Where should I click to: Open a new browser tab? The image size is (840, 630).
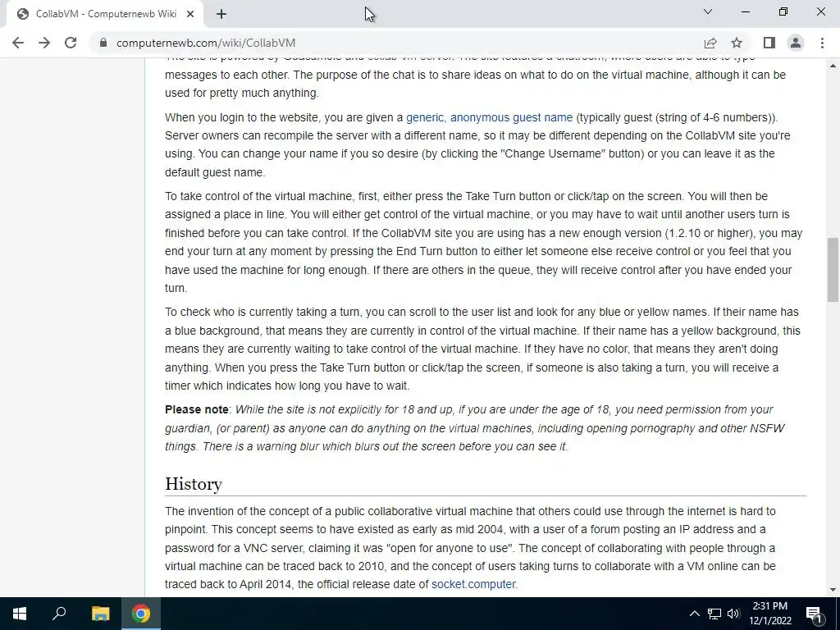coord(221,14)
